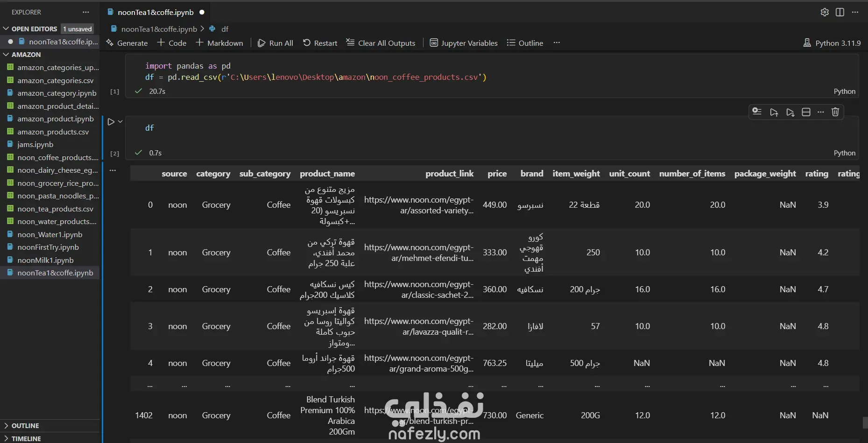This screenshot has width=868, height=443.
Task: Click sub_category column header
Action: pos(265,174)
